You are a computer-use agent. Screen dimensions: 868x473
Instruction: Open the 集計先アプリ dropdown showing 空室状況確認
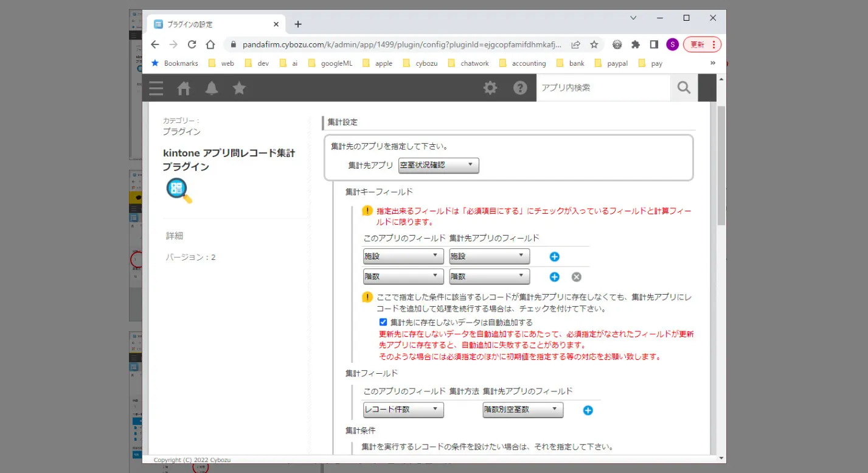pyautogui.click(x=438, y=166)
